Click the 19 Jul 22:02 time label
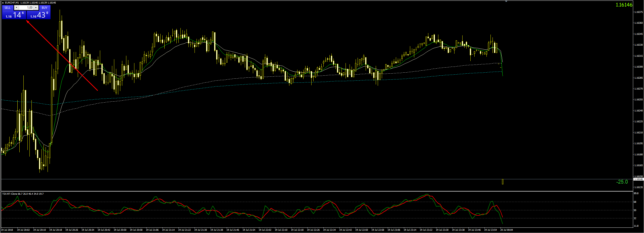This screenshot has height=233, width=644. pos(265,230)
